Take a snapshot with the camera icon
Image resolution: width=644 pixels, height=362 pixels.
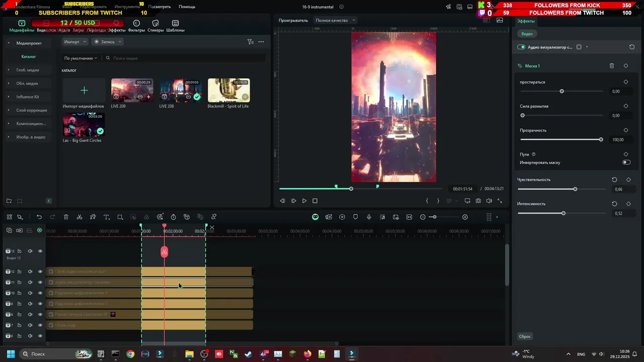tap(478, 201)
